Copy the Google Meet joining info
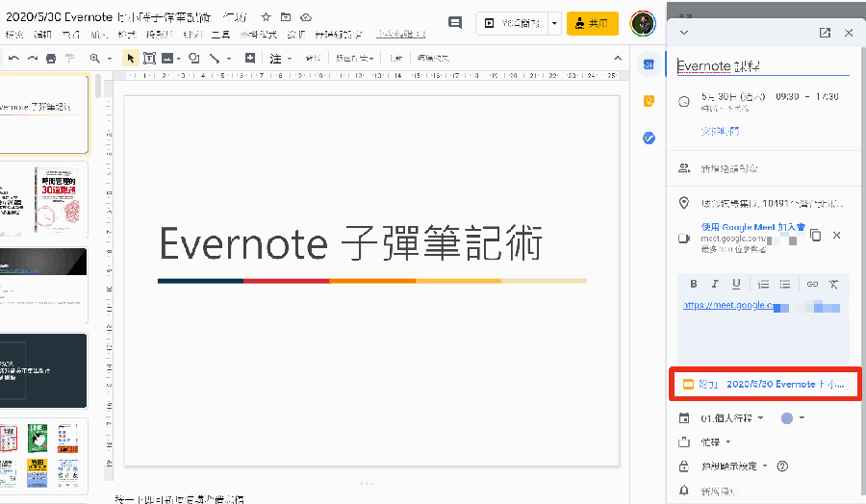 click(815, 235)
